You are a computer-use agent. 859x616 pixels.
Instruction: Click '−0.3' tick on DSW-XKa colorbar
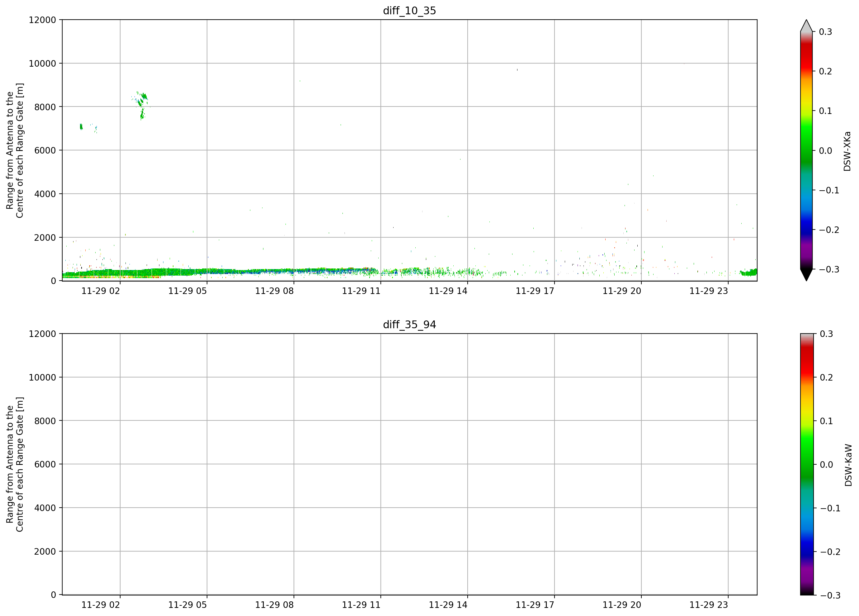[829, 269]
